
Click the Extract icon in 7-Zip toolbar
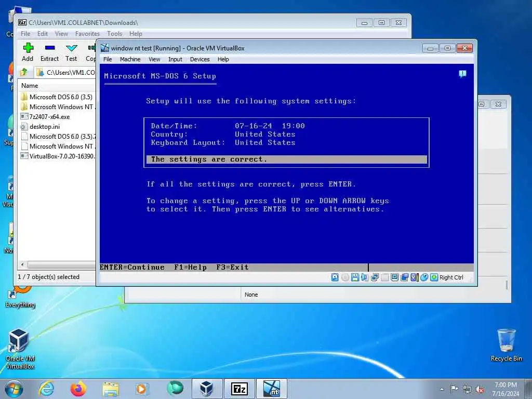click(50, 48)
